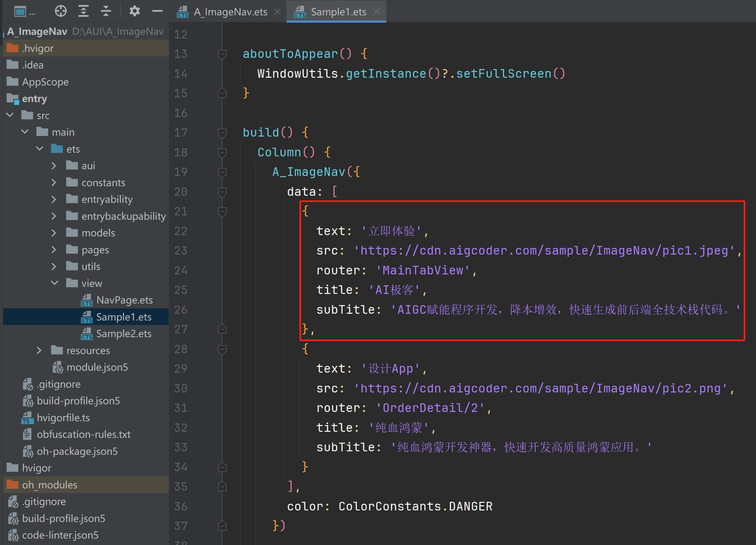Switch to the A_ImageNav.ets tab
The image size is (756, 545).
pos(230,12)
